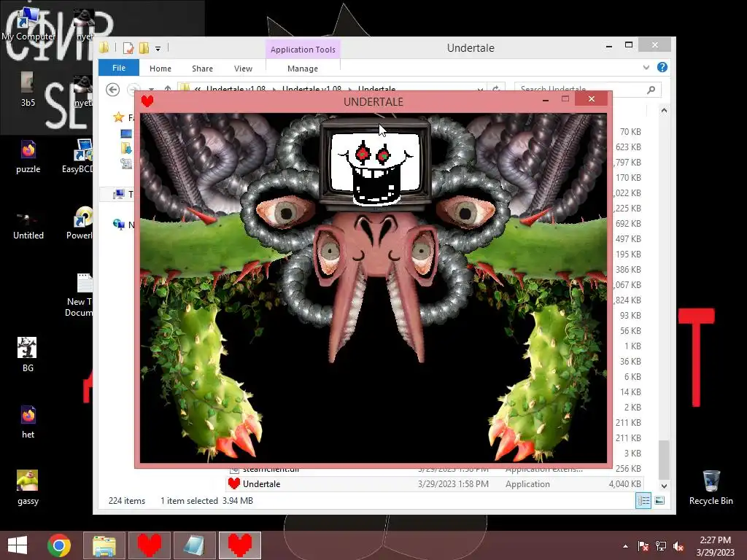The height and width of the screenshot is (560, 747).
Task: Open the network tray icon
Action: coord(661,546)
